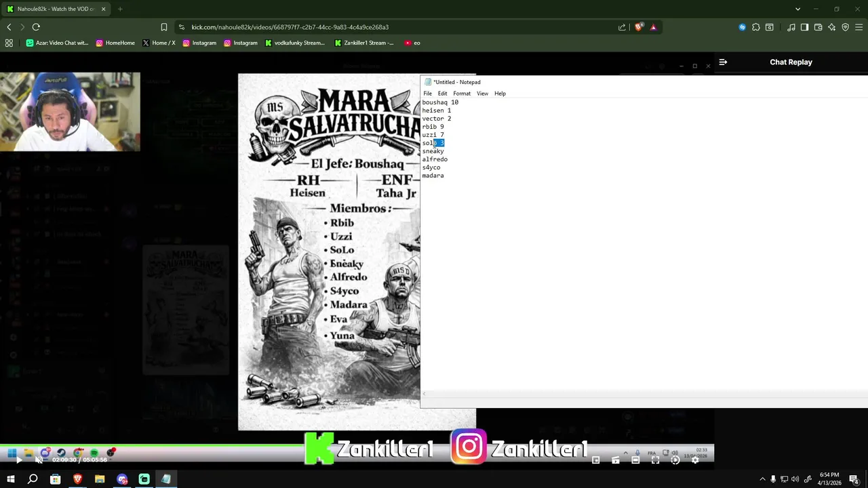Image resolution: width=868 pixels, height=488 pixels.
Task: Open Brave Shields panel
Action: [639, 27]
